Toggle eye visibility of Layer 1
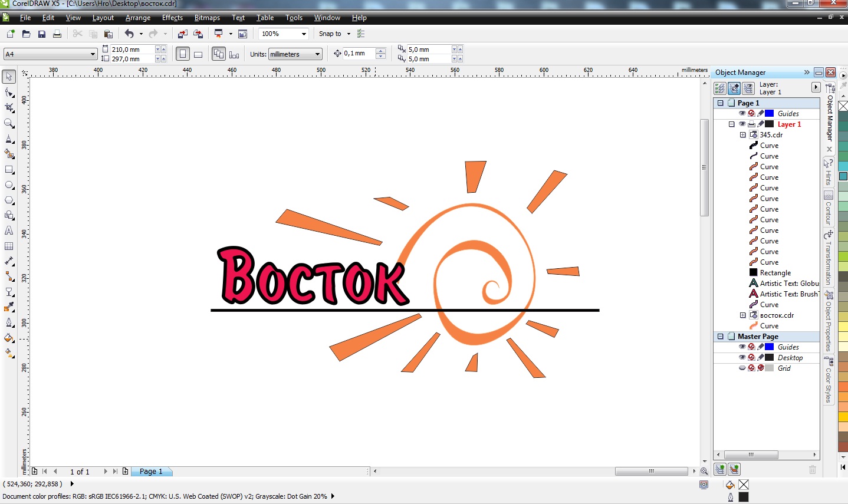The height and width of the screenshot is (504, 848). (x=742, y=124)
